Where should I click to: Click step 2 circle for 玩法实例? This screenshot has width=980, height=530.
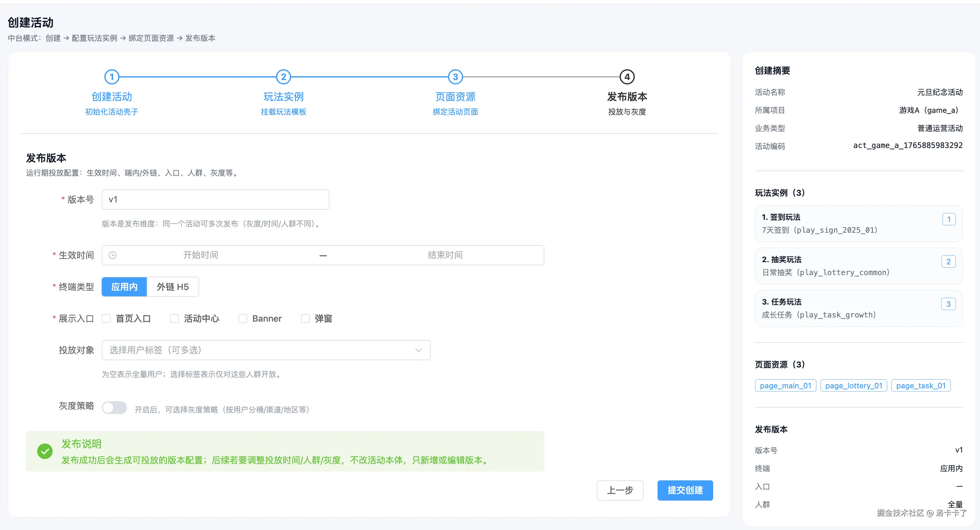tap(284, 77)
